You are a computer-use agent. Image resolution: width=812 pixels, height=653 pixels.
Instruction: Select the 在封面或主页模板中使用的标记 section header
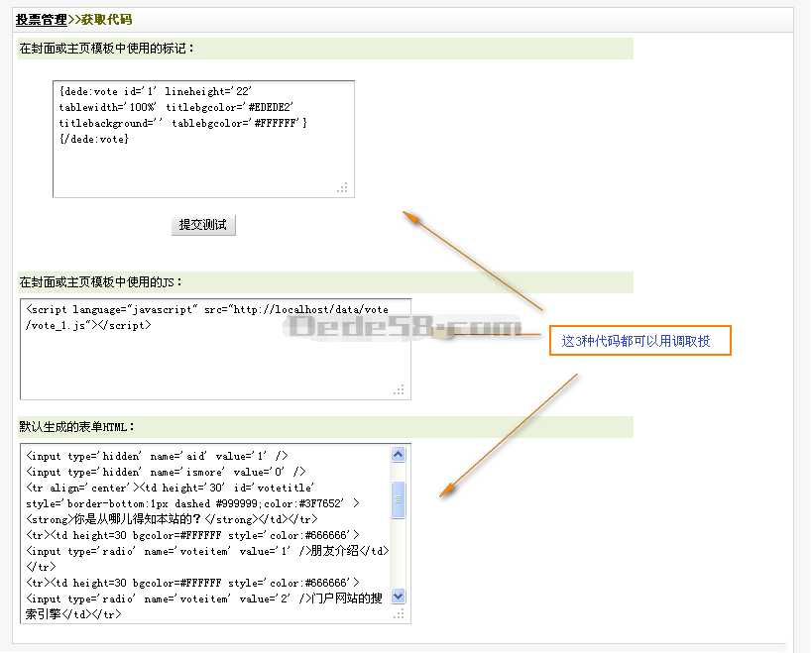(x=107, y=49)
